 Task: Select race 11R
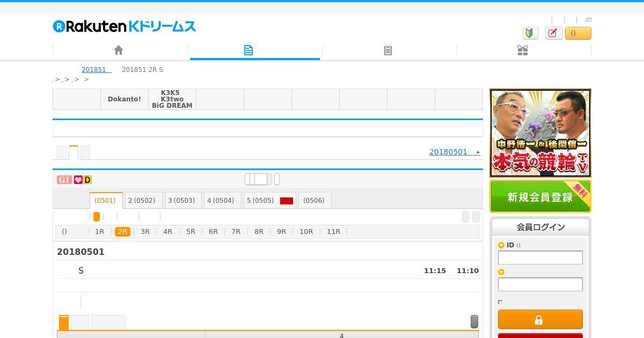pos(334,232)
